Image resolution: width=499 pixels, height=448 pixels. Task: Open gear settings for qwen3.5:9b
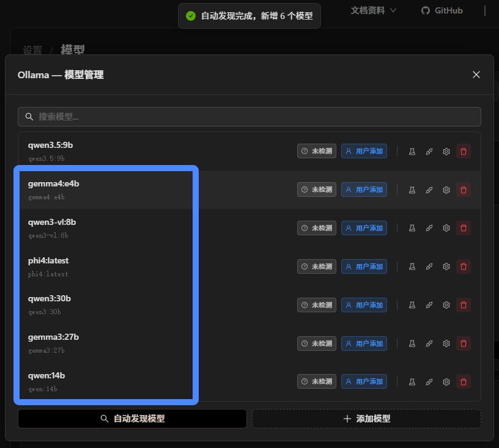(446, 152)
